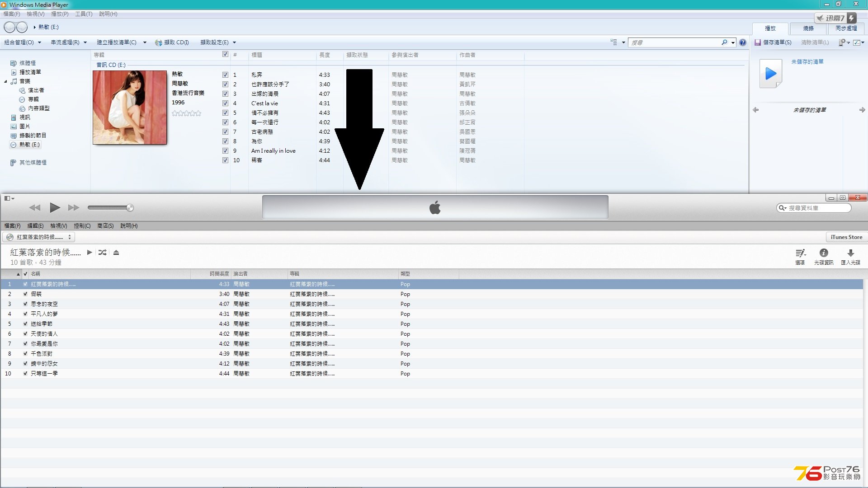The image size is (868, 488).
Task: Open the 串流處理 dropdown
Action: click(69, 42)
